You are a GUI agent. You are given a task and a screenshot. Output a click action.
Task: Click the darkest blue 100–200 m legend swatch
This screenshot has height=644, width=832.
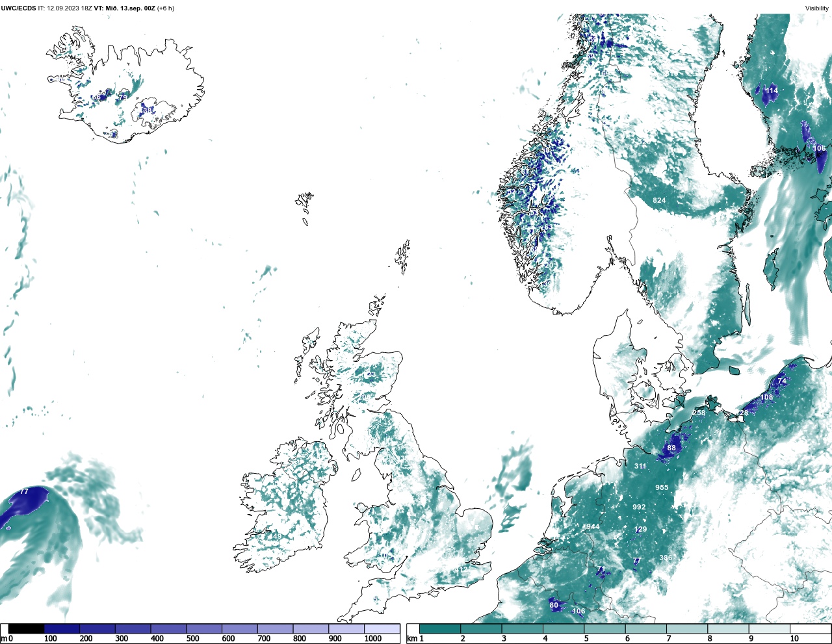tap(62, 629)
